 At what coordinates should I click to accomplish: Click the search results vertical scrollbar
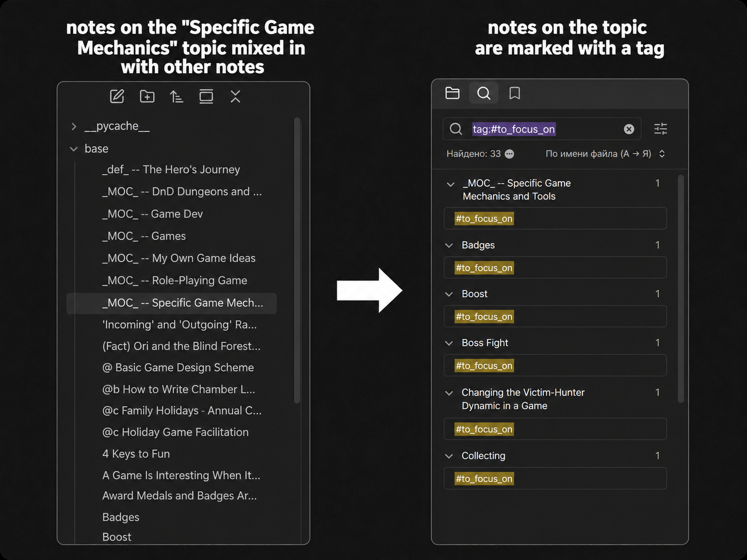(x=680, y=289)
